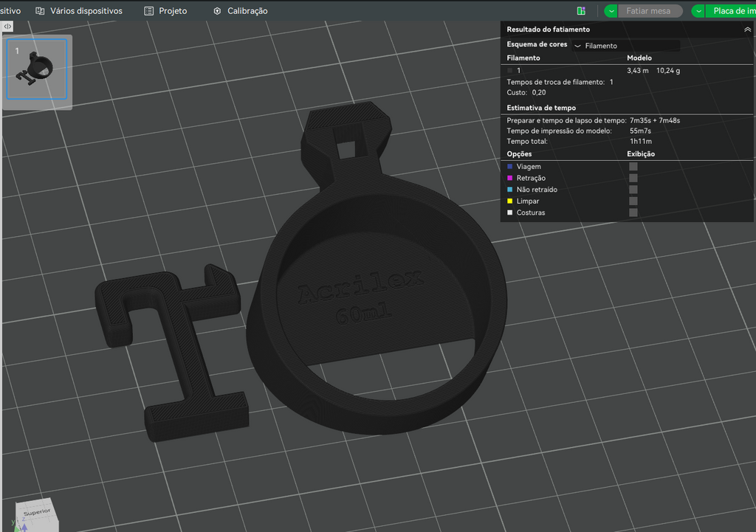Click the green plate layout icon

[x=581, y=10]
